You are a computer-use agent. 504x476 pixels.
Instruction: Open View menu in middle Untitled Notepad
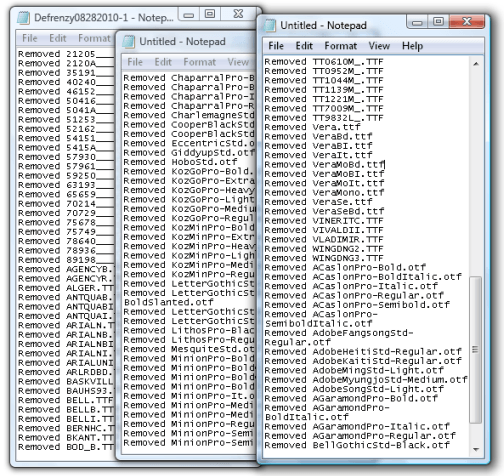tap(238, 62)
